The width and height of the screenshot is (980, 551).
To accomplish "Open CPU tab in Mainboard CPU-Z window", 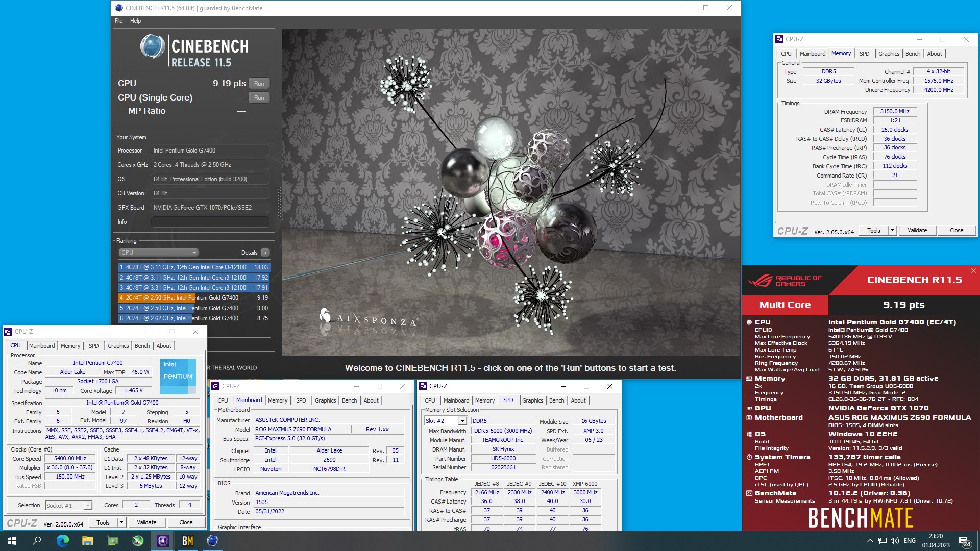I will click(x=223, y=400).
